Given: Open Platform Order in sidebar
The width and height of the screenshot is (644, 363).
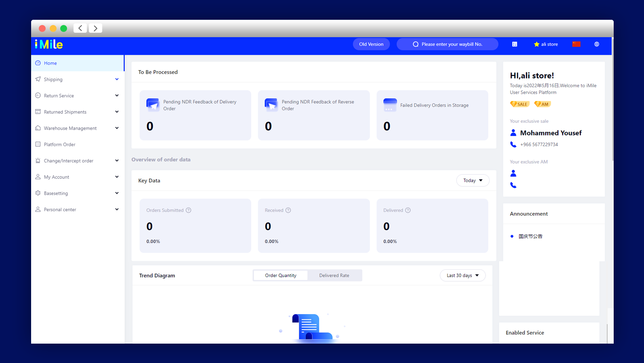Looking at the screenshot, I should [60, 145].
